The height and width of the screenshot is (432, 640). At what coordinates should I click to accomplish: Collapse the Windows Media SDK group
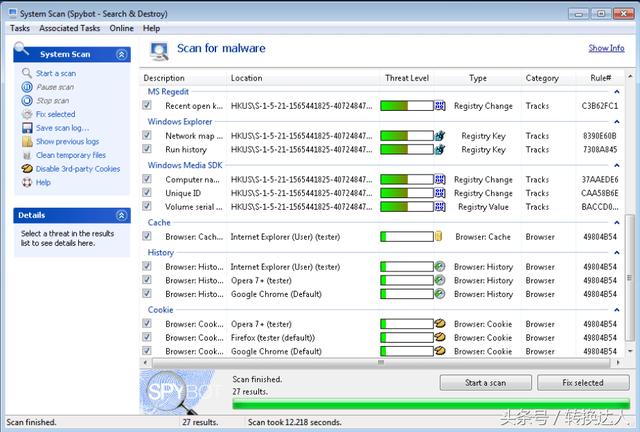617,165
